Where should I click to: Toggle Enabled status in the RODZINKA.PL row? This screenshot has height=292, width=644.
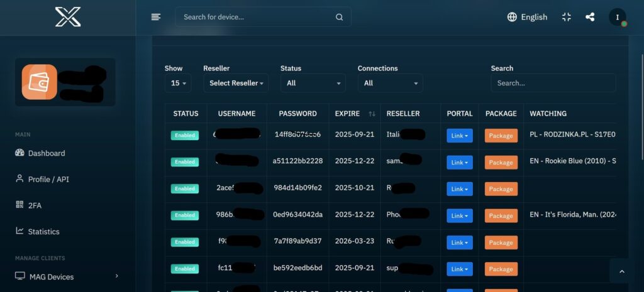click(185, 136)
